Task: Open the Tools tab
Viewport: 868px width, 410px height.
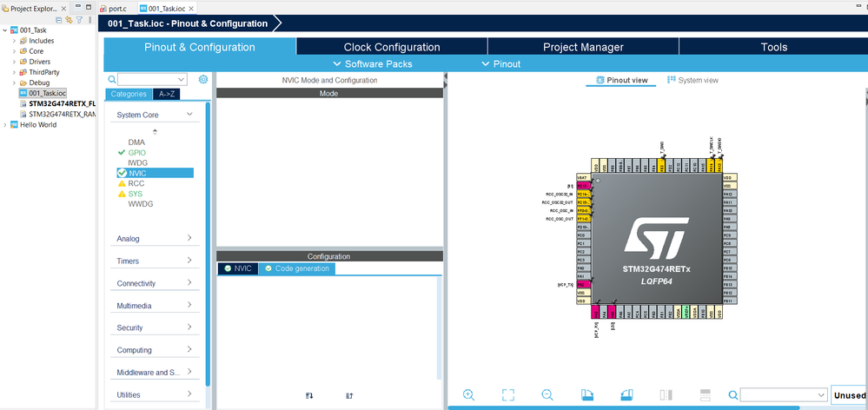Action: pyautogui.click(x=773, y=47)
